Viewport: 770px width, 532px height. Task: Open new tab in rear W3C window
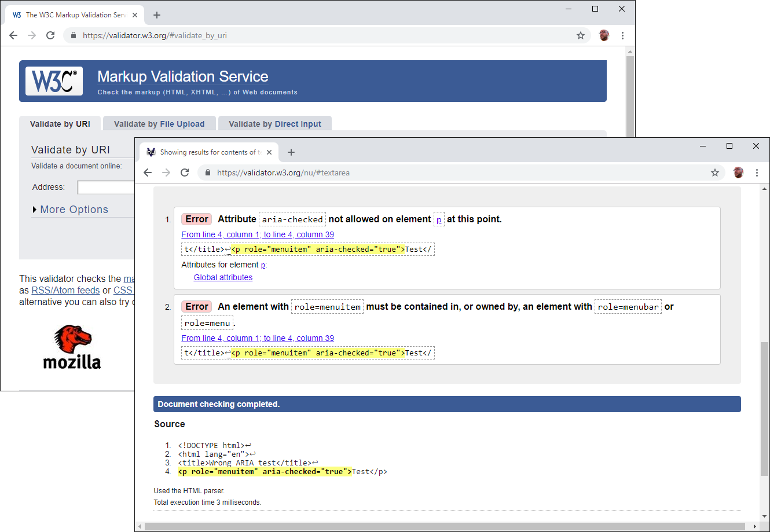click(157, 15)
